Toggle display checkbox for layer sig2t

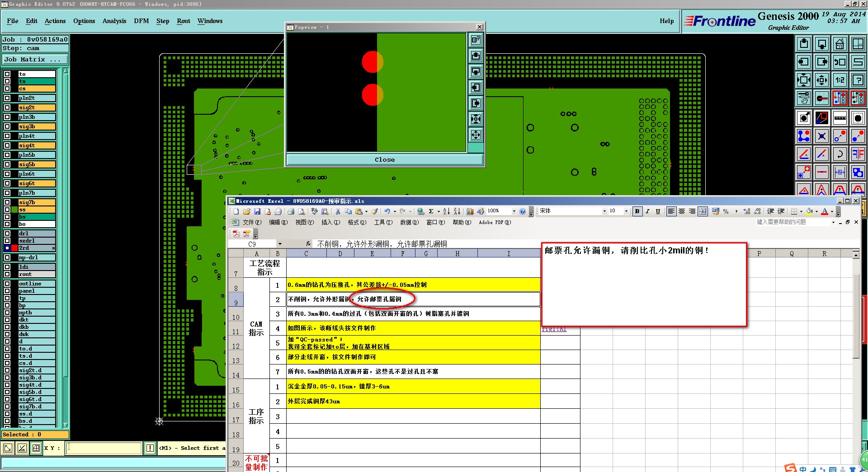[x=7, y=107]
